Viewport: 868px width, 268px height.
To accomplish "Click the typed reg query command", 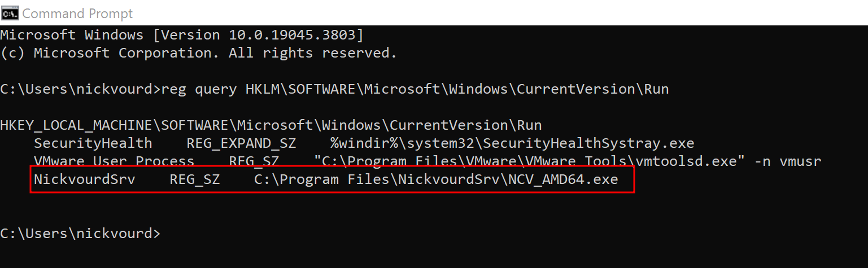I will 415,89.
